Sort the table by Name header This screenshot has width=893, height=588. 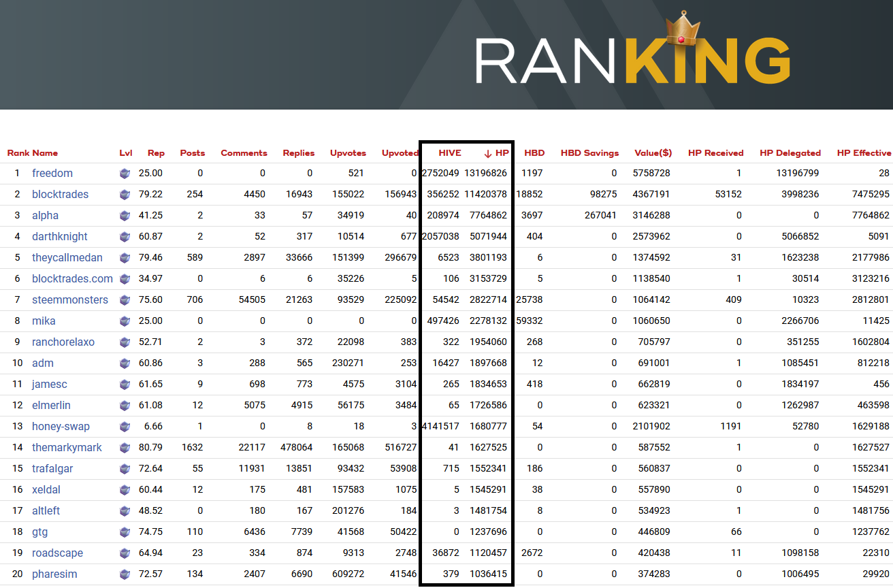click(x=45, y=153)
